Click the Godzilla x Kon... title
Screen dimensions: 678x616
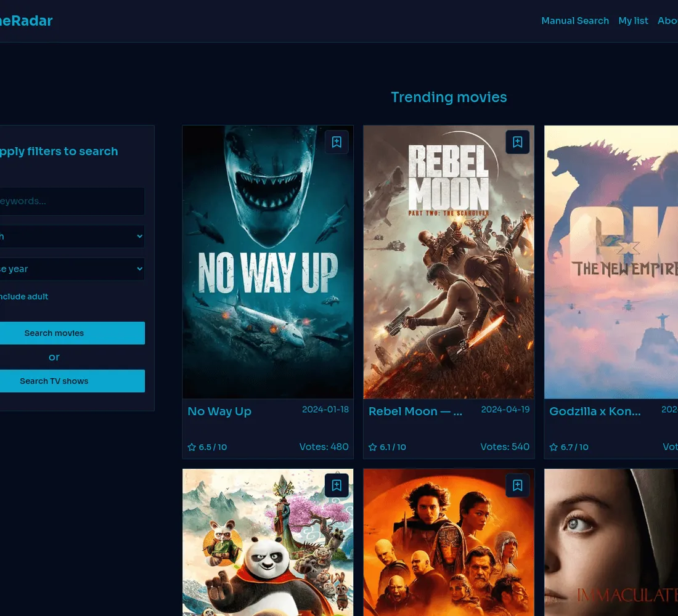point(595,411)
